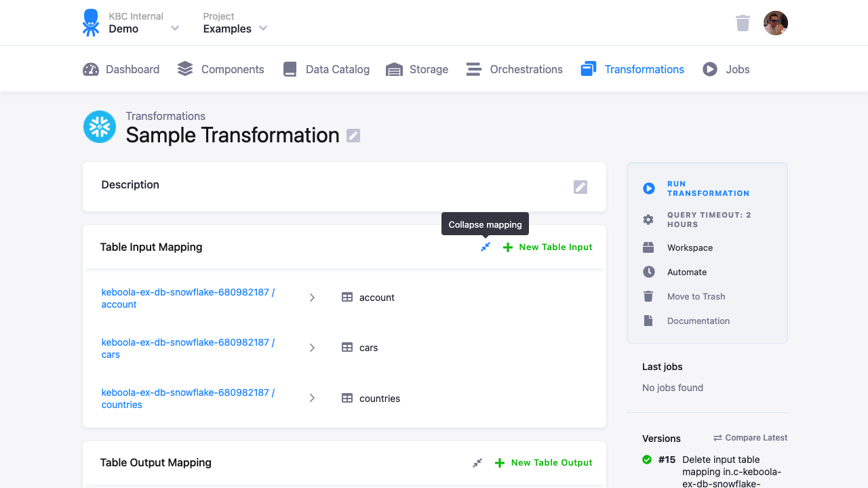Click the Table Input Mapping heading
The width and height of the screenshot is (868, 488).
tap(151, 247)
